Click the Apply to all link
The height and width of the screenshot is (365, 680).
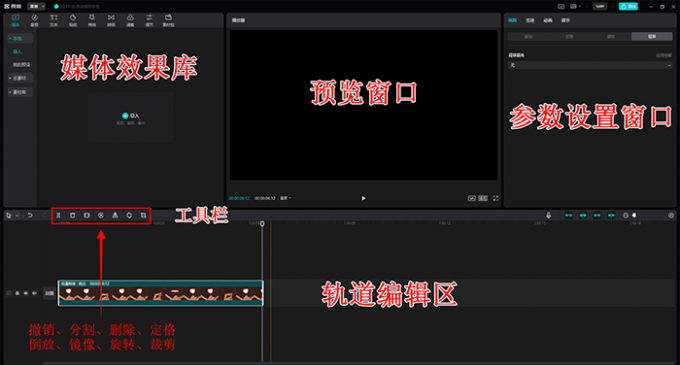pyautogui.click(x=664, y=55)
